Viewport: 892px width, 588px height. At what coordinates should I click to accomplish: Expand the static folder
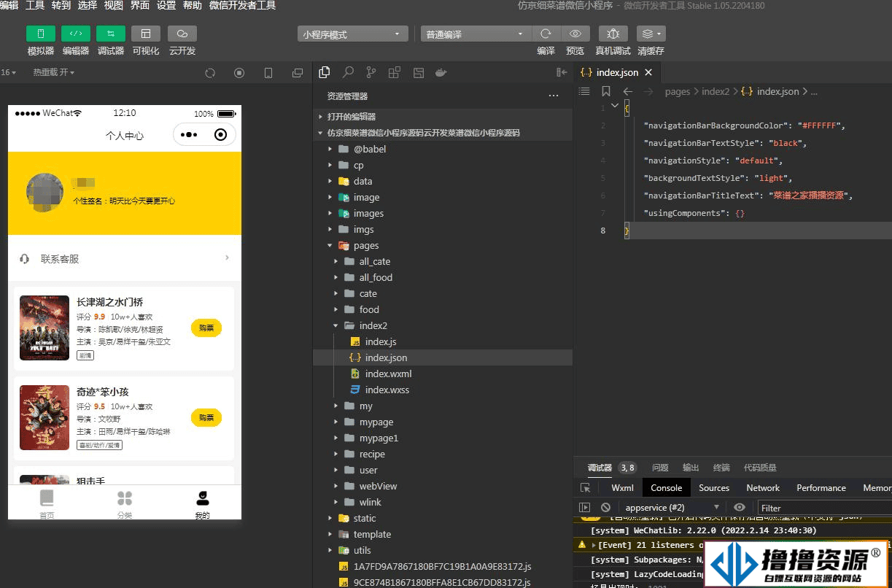point(443,518)
